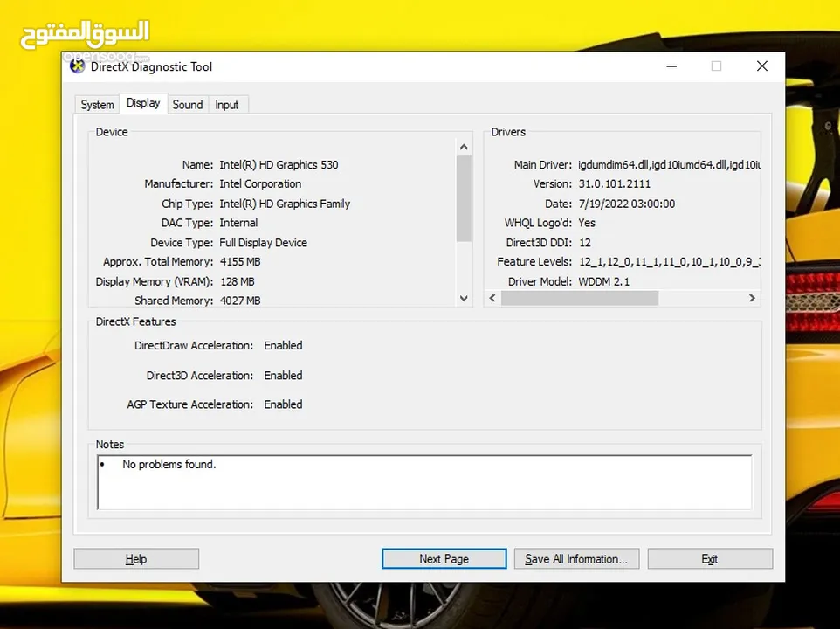Click the 'Internal' DAC type value
The image size is (840, 629).
(238, 223)
